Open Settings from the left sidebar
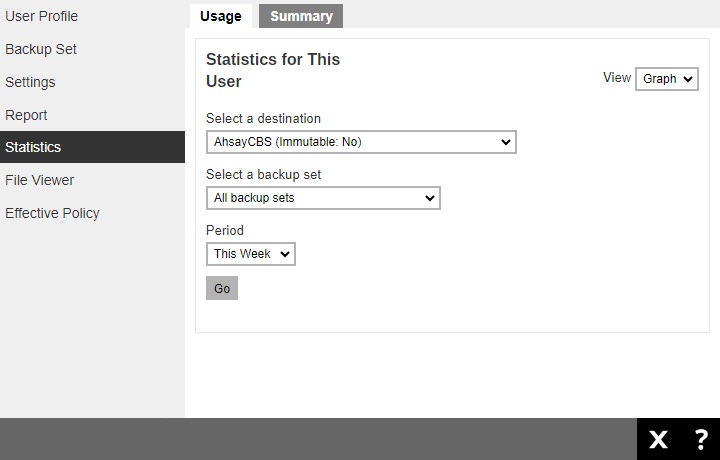720x460 pixels. [30, 82]
